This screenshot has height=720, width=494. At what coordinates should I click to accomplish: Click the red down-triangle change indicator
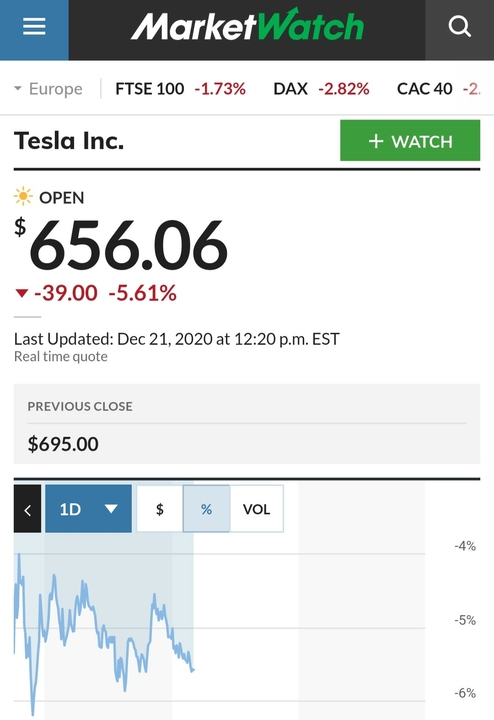click(x=22, y=293)
